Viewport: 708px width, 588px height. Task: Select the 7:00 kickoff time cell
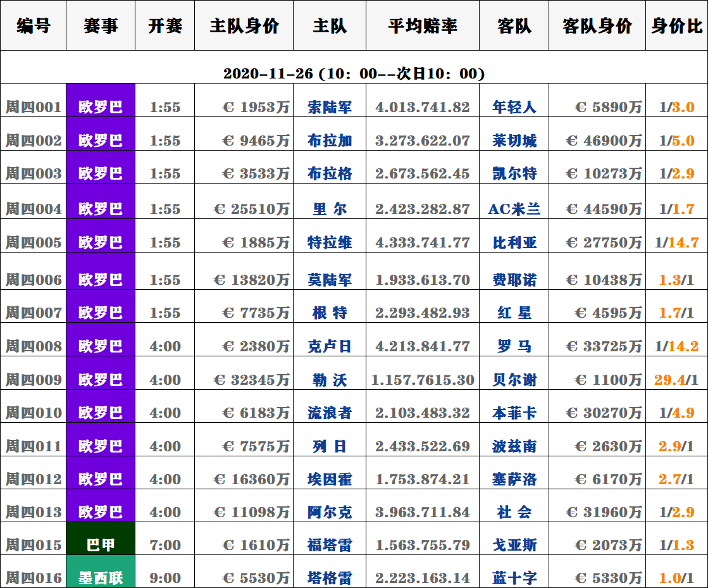(x=165, y=545)
